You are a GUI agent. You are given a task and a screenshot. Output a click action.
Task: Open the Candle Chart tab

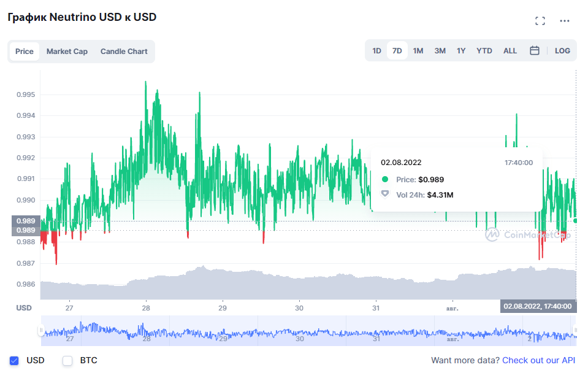click(x=124, y=52)
